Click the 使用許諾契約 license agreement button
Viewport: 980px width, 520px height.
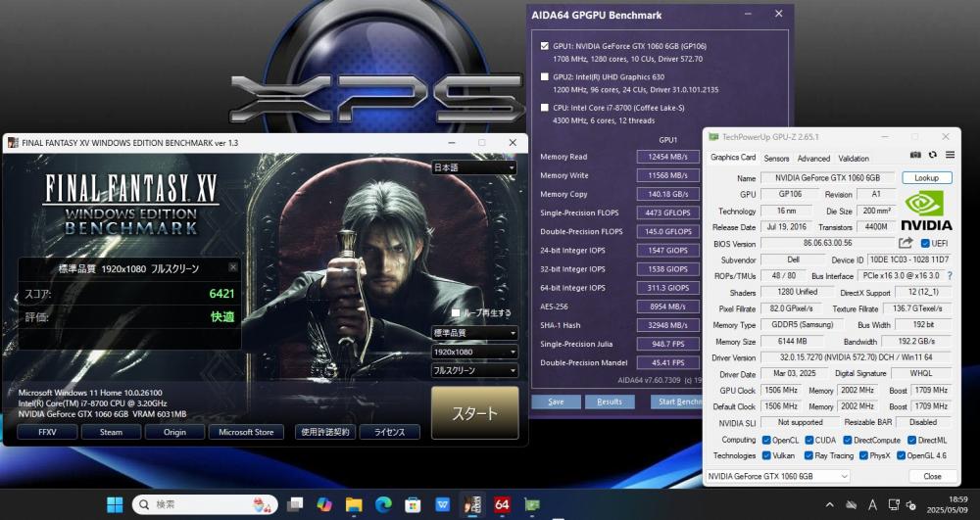pos(325,432)
